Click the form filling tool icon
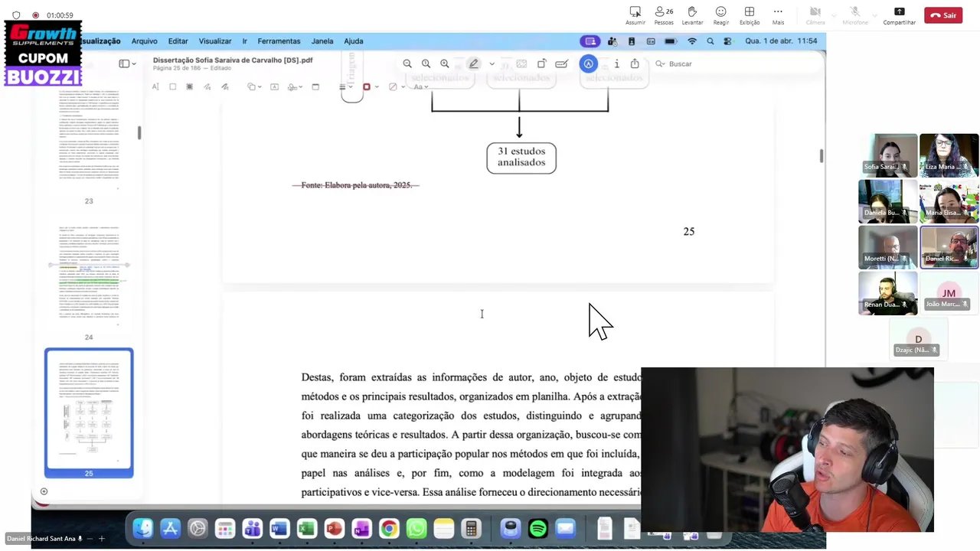The height and width of the screenshot is (551, 980). (x=562, y=64)
